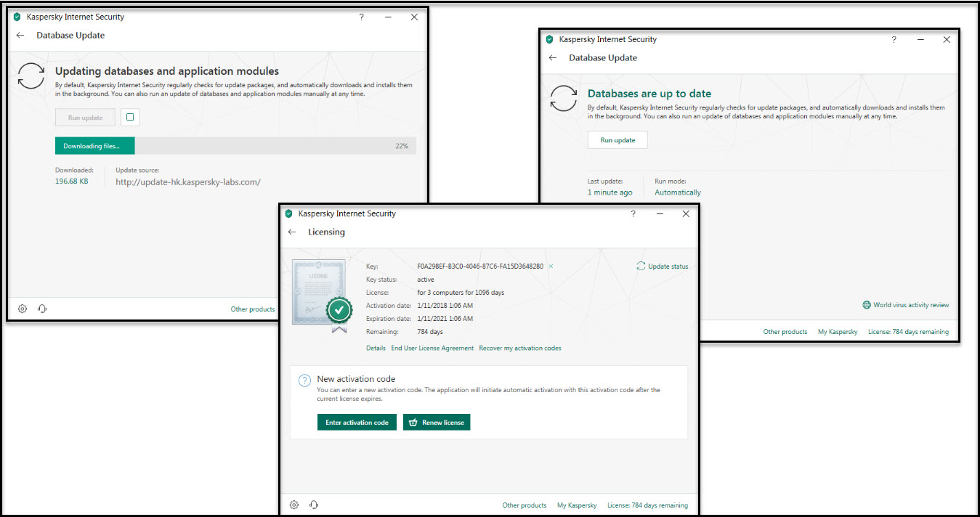Open license Details link

point(376,348)
